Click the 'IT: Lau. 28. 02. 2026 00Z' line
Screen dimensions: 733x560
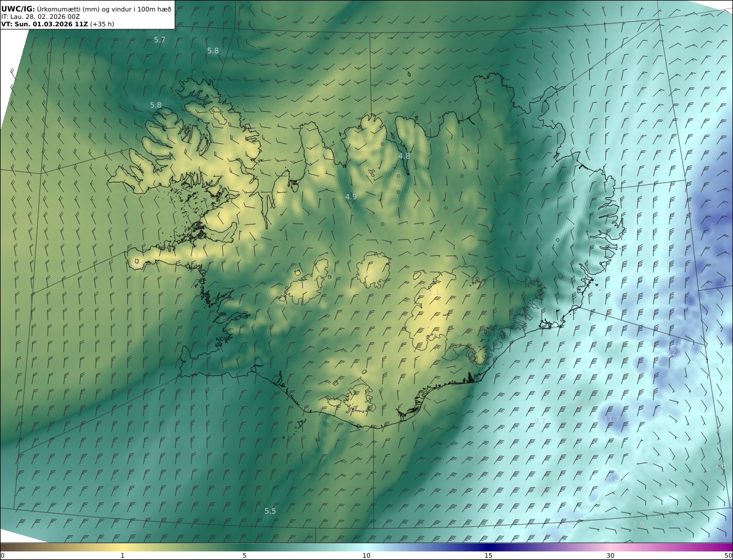pos(40,17)
